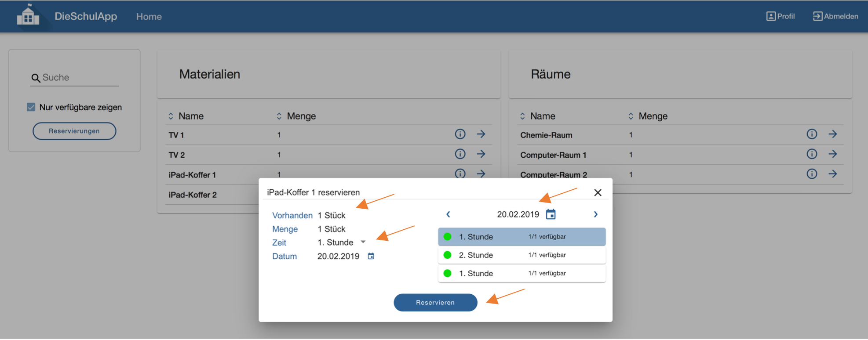This screenshot has height=340, width=868.
Task: Open Profil in top bar
Action: pyautogui.click(x=780, y=16)
